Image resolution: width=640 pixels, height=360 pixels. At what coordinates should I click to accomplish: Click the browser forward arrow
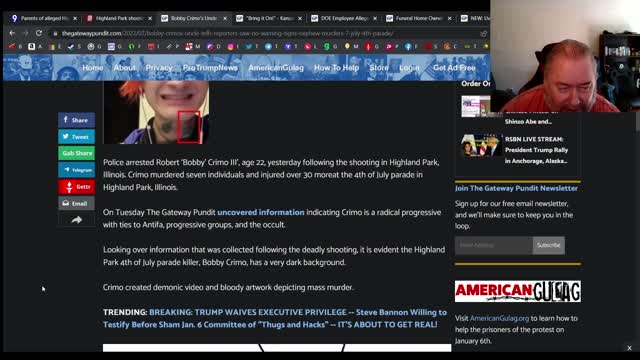[x=26, y=33]
